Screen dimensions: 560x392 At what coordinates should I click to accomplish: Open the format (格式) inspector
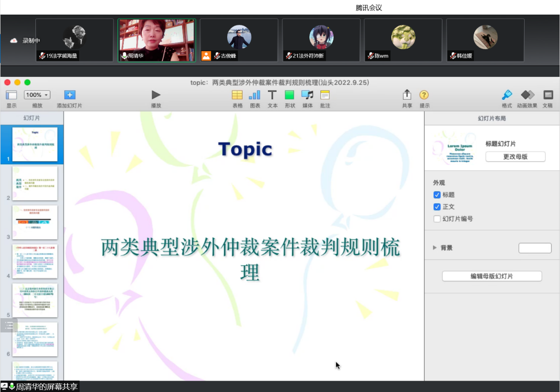coord(507,95)
